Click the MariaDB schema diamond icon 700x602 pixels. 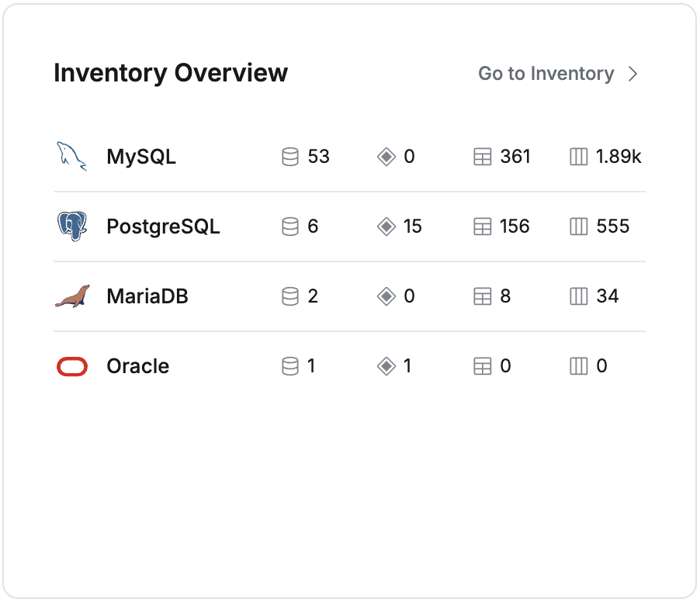point(386,296)
